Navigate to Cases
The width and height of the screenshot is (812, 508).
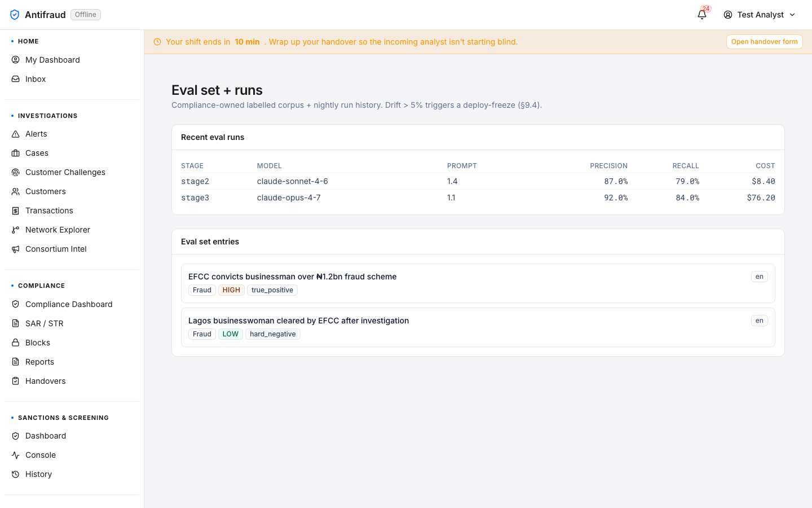point(72,153)
